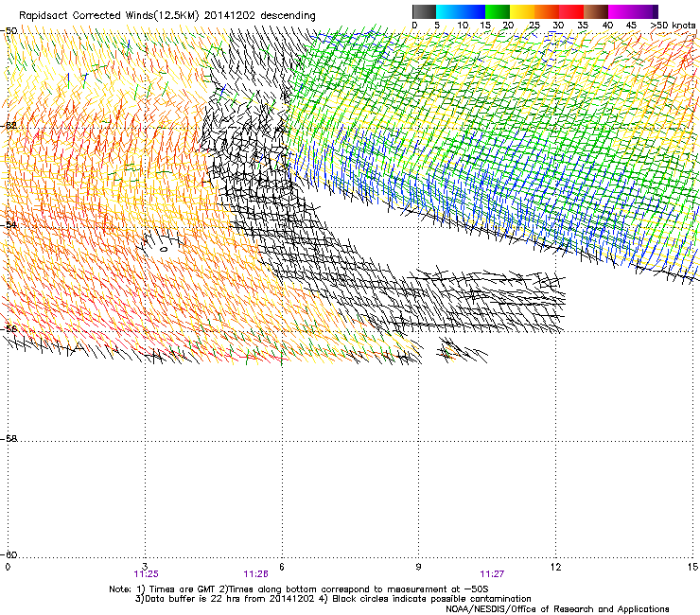Click the orange 25-30 knots legend swatch
700x615 pixels.
click(x=547, y=11)
